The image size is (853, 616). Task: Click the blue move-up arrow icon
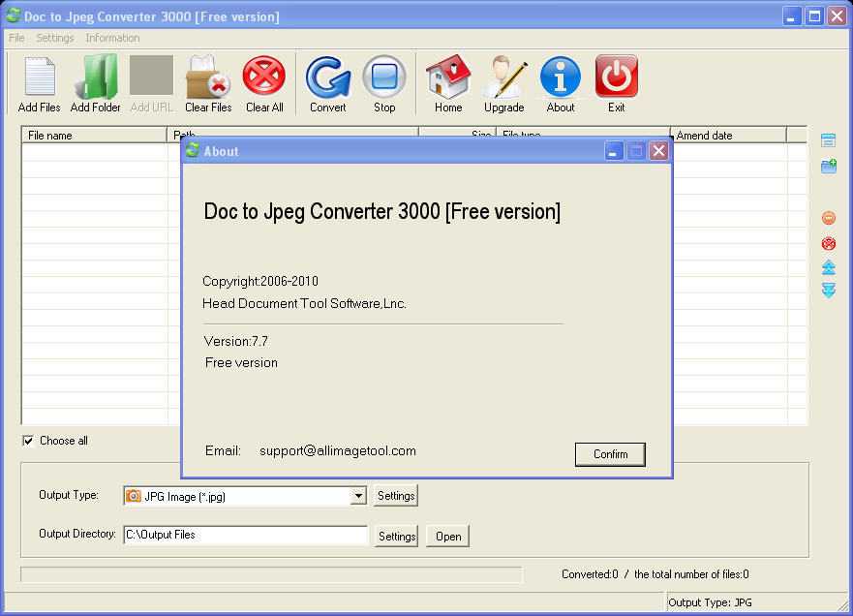click(829, 267)
